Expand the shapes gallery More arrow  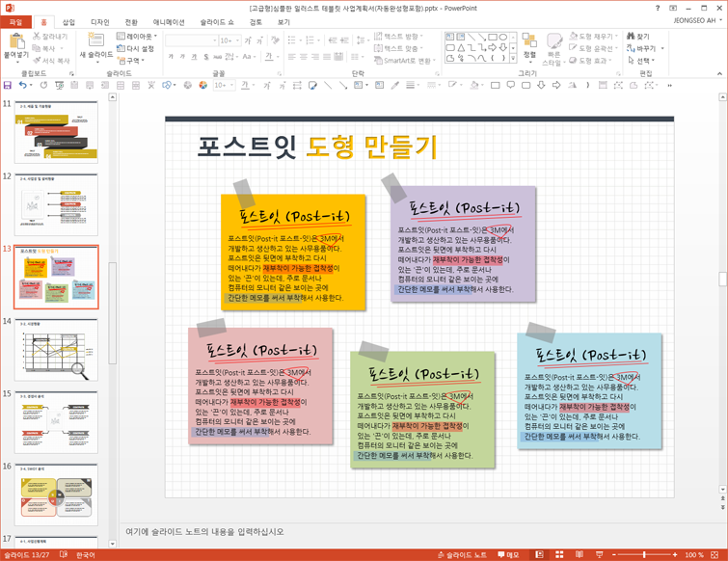(513, 58)
